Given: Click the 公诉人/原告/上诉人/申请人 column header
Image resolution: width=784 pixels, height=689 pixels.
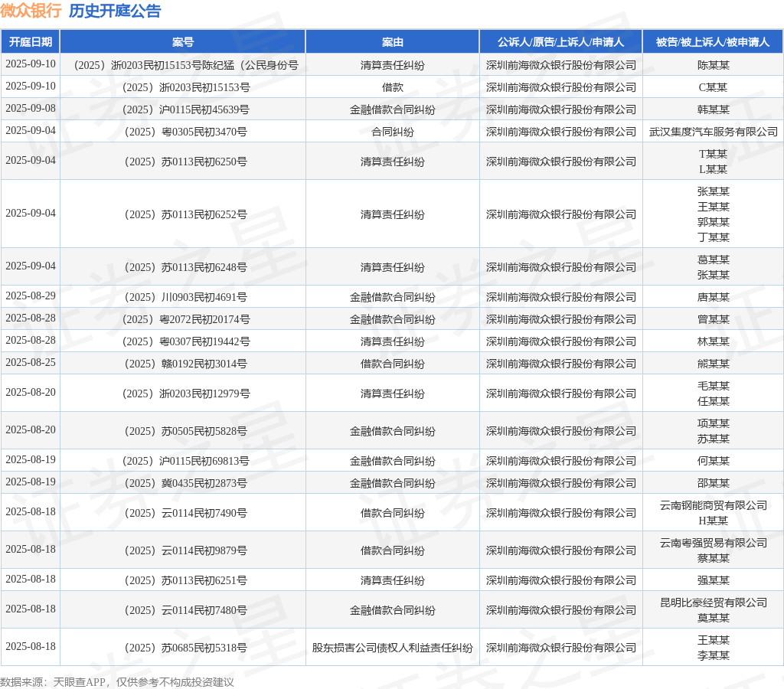Looking at the screenshot, I should 561,42.
